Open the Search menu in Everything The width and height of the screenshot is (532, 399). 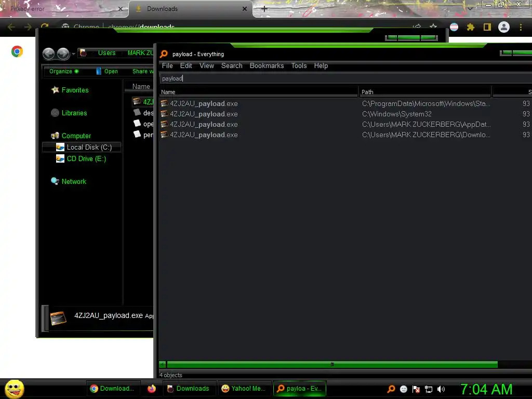[232, 66]
